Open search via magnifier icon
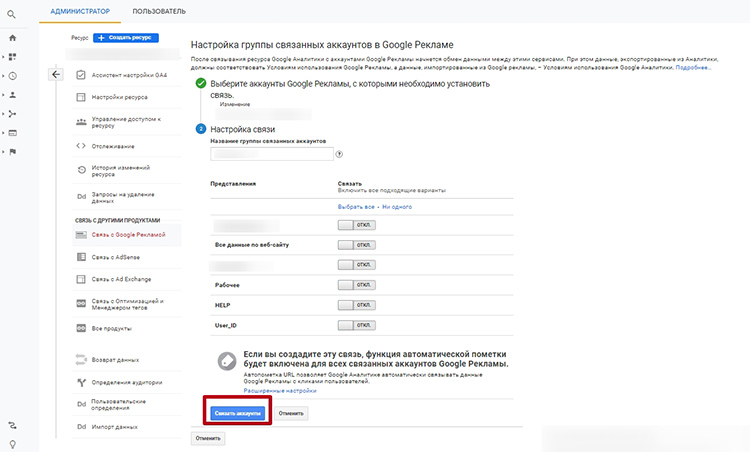This screenshot has width=750, height=452. tap(11, 15)
